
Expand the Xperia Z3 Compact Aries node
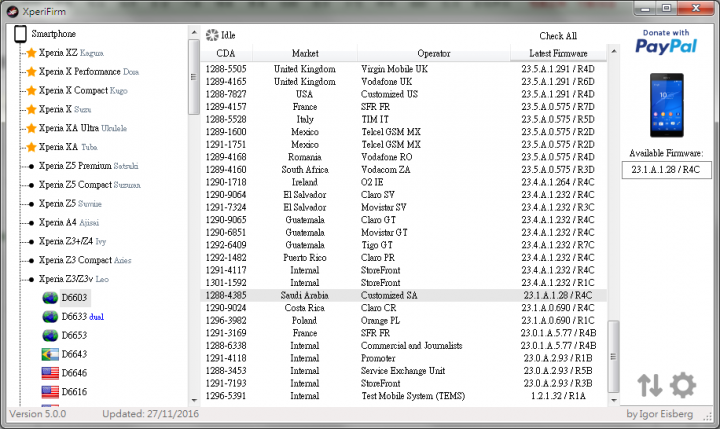[31, 260]
